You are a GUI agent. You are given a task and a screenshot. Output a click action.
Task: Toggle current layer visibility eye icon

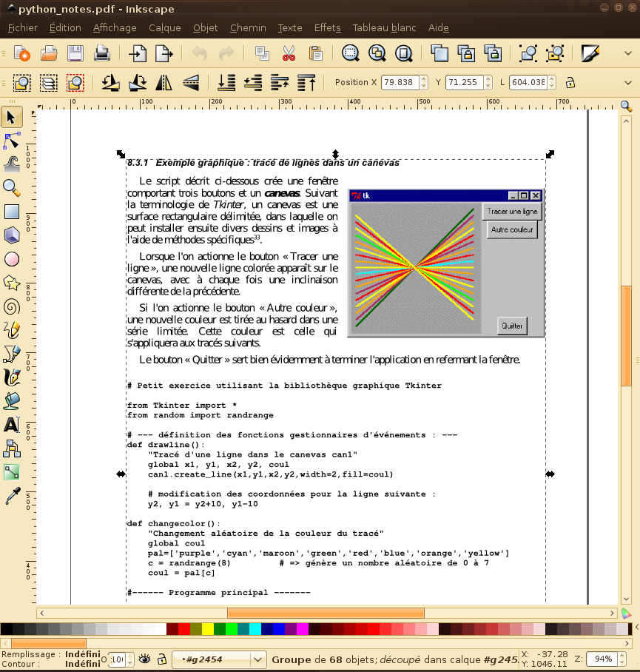145,659
